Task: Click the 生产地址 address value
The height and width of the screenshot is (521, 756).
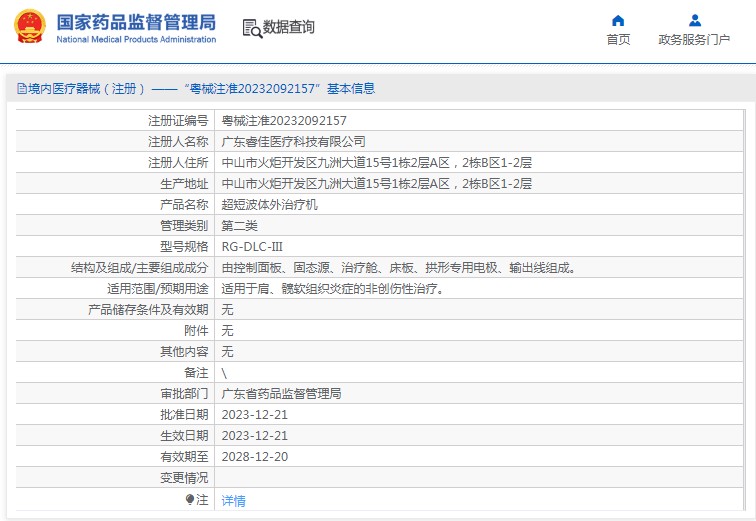Action: 376,184
